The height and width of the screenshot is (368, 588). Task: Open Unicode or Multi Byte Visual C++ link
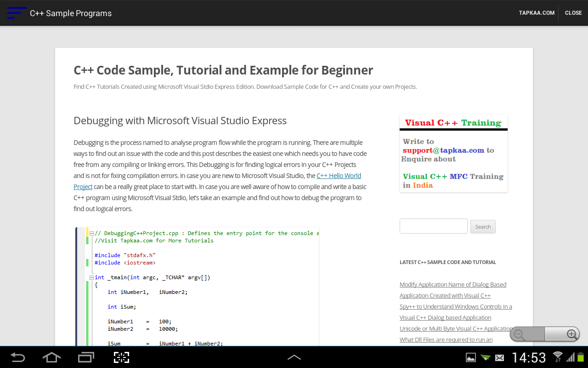(456, 328)
